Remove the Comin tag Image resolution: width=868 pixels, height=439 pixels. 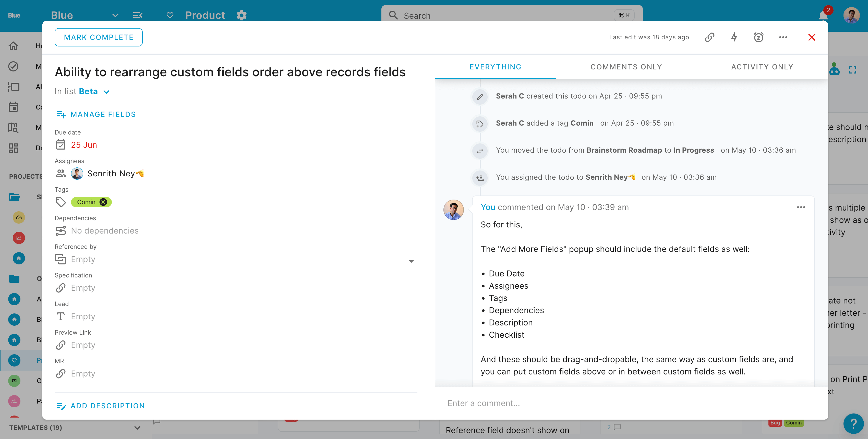point(103,202)
